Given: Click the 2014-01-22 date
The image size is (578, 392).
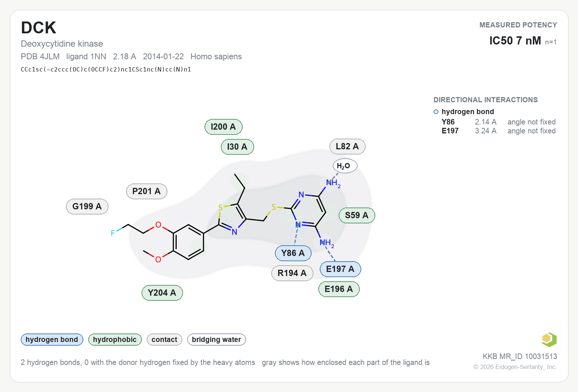Looking at the screenshot, I should pos(163,56).
